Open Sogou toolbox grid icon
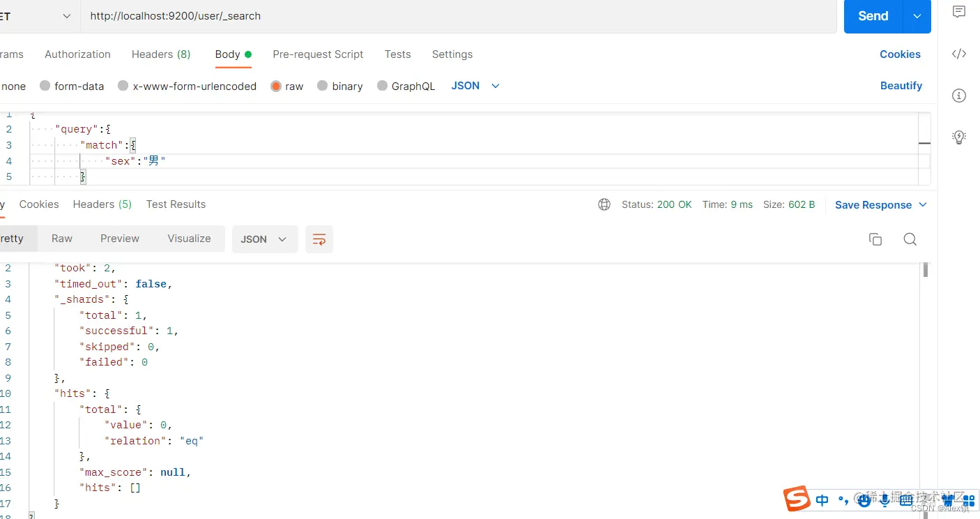This screenshot has width=980, height=519. click(x=969, y=500)
